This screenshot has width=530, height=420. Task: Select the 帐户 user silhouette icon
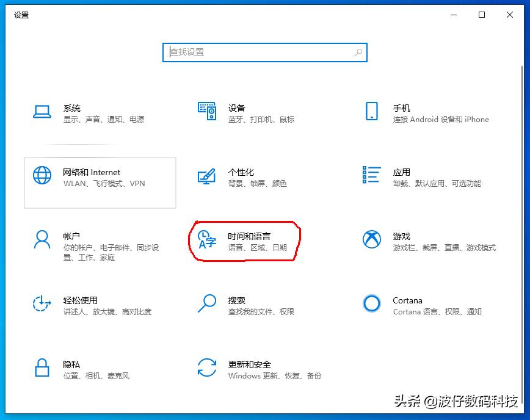(x=42, y=239)
